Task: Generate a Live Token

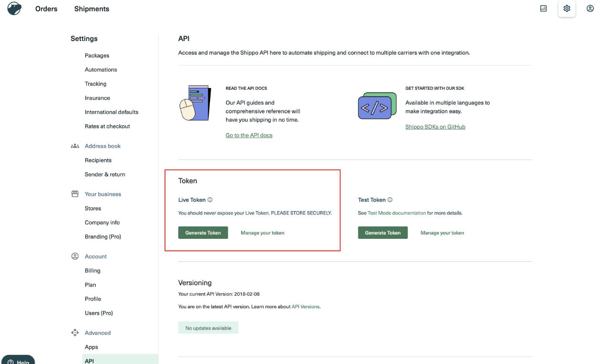Action: tap(203, 233)
